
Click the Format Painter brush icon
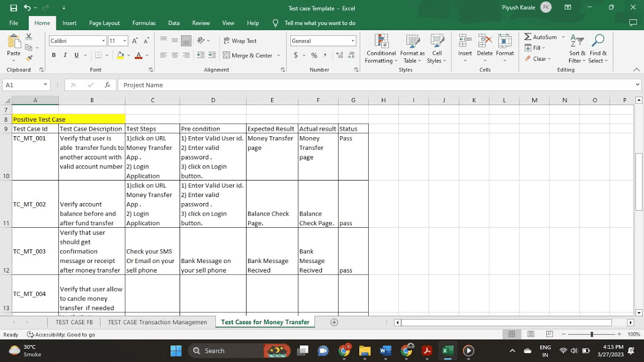point(29,58)
